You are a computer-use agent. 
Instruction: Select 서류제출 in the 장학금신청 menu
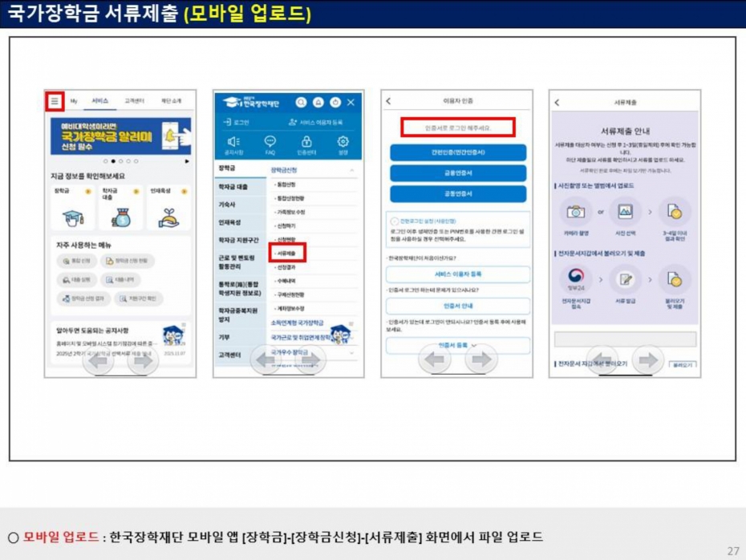287,253
